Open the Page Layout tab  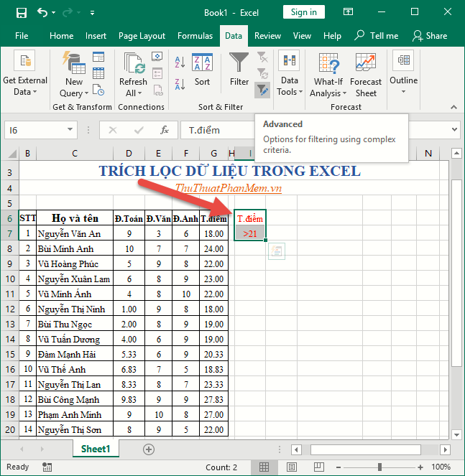(x=142, y=36)
